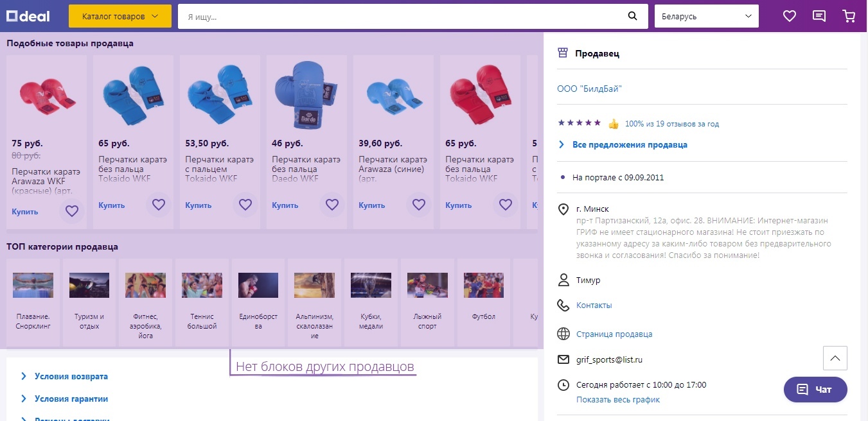Click the thumbs-up rating icon

pos(614,124)
